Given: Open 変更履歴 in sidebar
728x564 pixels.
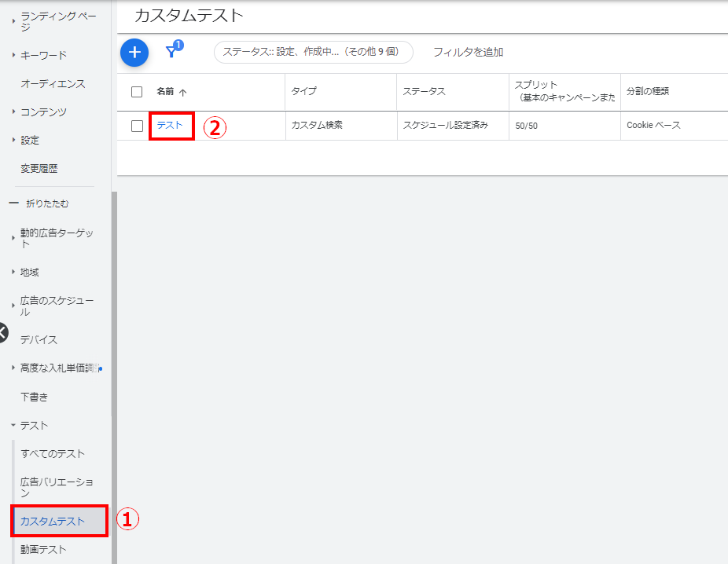Looking at the screenshot, I should pyautogui.click(x=39, y=168).
